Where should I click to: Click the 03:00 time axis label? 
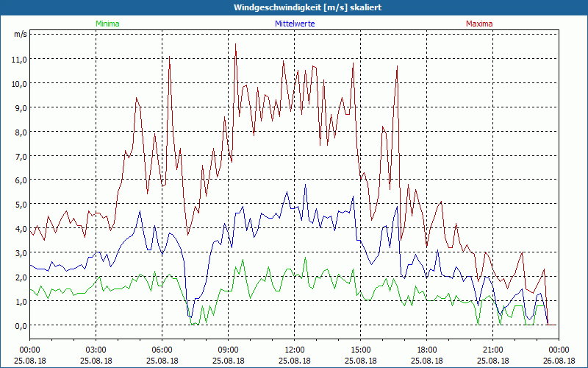(96, 350)
